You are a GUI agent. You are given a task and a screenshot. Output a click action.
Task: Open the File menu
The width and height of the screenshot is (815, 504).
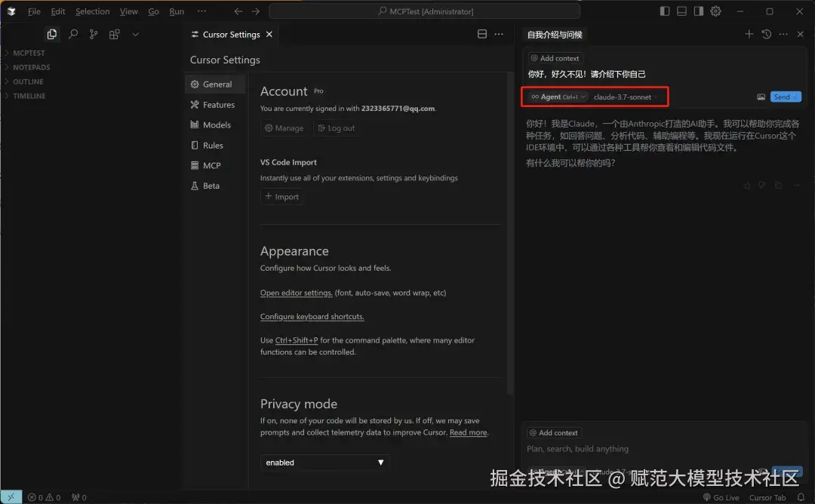click(34, 11)
